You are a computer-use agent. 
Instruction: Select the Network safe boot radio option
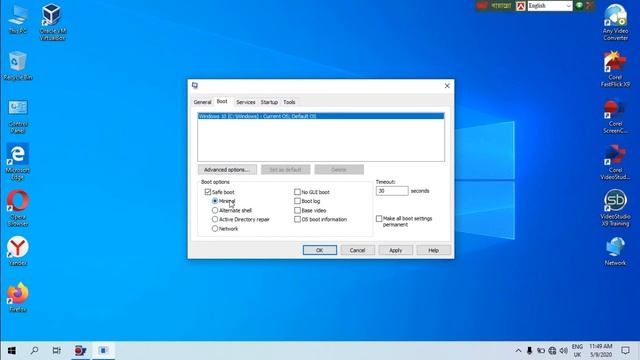(215, 229)
